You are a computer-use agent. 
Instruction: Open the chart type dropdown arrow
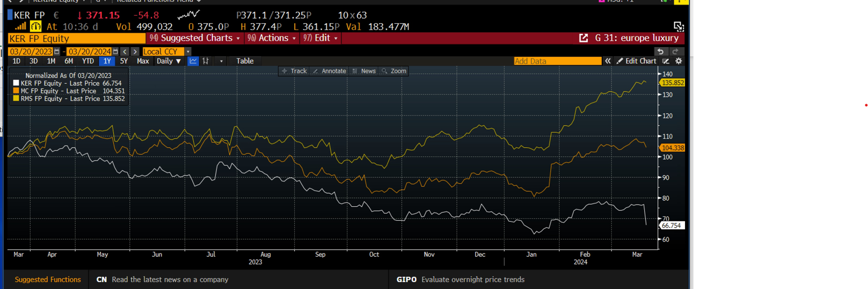click(221, 61)
